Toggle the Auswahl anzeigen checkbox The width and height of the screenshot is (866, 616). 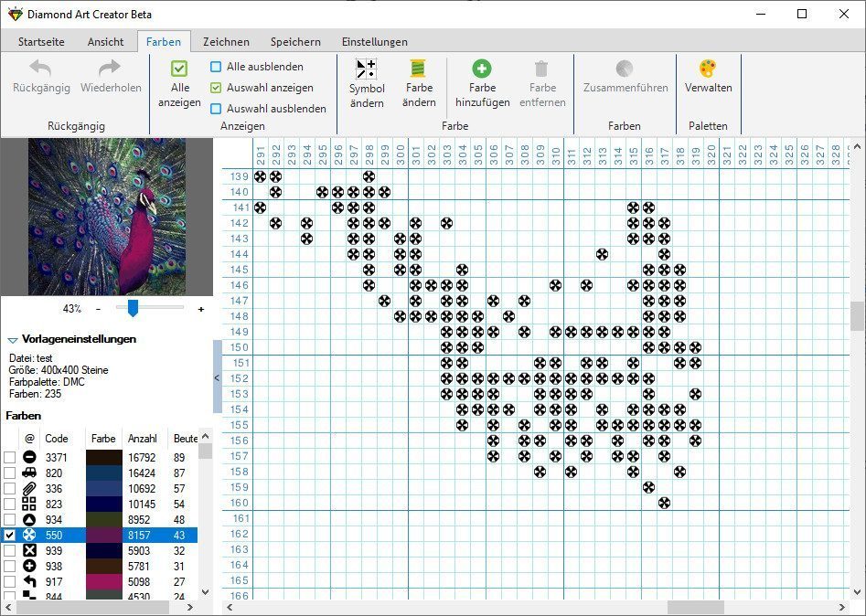coord(216,88)
